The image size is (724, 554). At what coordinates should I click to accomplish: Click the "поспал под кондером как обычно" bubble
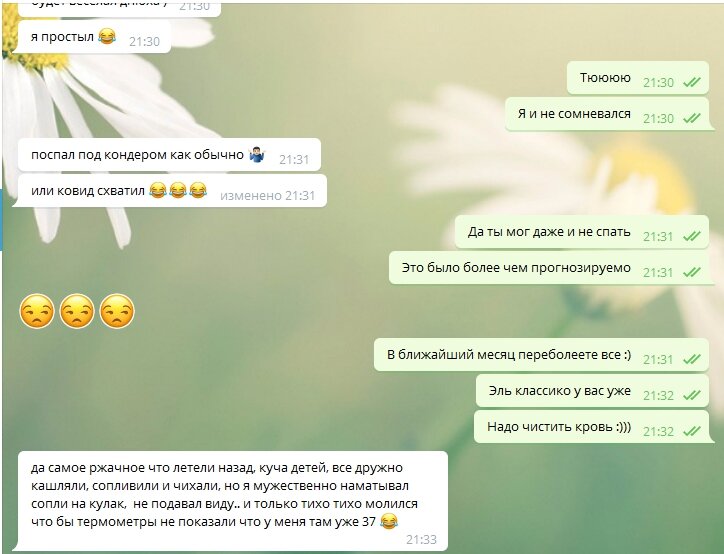[x=169, y=154]
